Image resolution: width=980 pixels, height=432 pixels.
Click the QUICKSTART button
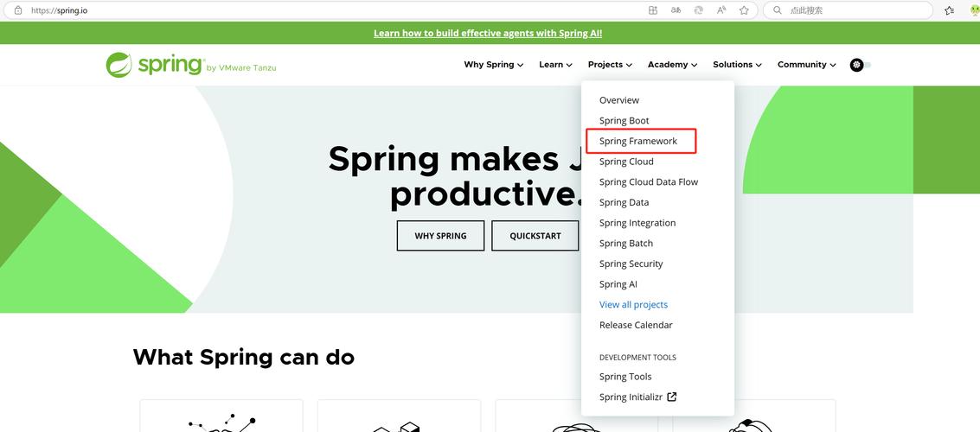(x=535, y=236)
